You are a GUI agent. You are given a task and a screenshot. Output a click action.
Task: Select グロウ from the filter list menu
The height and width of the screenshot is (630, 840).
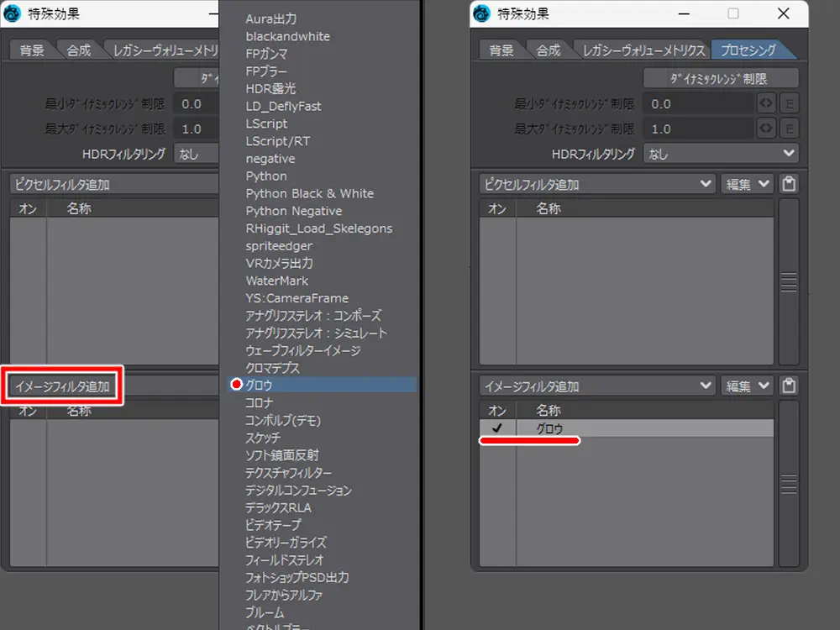coord(259,385)
